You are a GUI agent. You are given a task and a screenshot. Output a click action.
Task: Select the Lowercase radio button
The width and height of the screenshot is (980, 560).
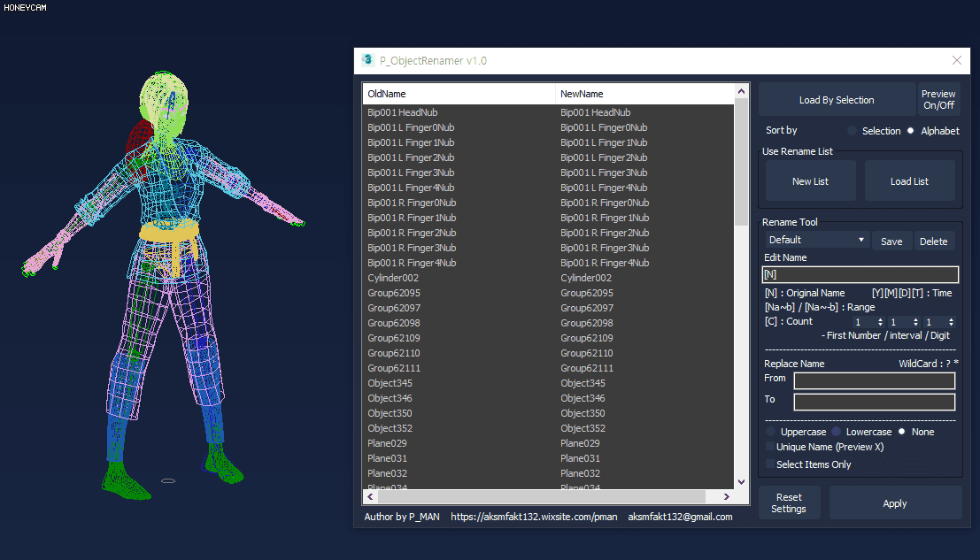click(837, 432)
